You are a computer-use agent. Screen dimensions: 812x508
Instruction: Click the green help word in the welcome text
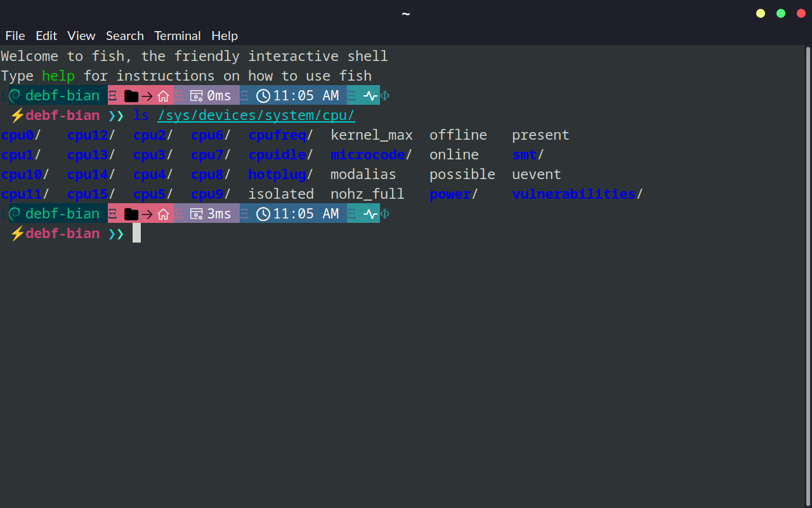[58, 76]
